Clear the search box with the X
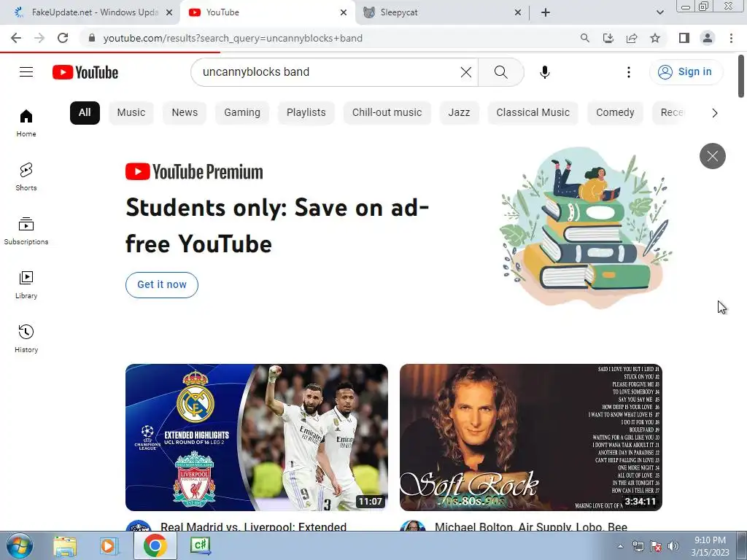The width and height of the screenshot is (747, 560). (466, 72)
